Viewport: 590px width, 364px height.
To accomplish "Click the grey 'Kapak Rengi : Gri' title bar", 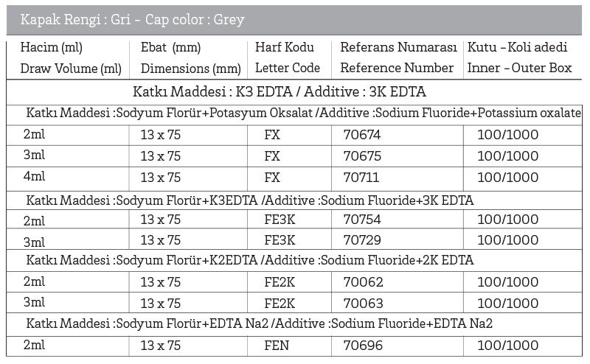I will (x=295, y=20).
